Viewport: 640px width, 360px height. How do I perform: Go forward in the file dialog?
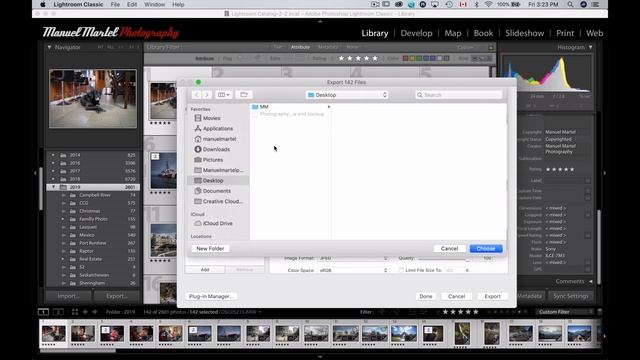point(207,95)
